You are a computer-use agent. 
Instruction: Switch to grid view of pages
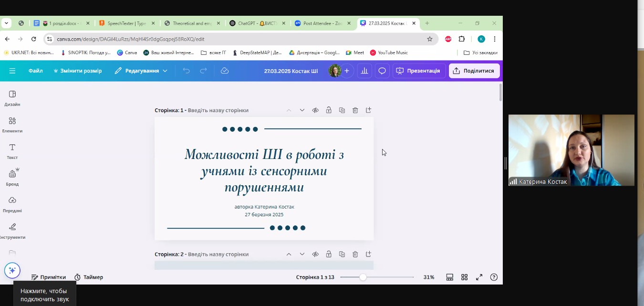464,277
